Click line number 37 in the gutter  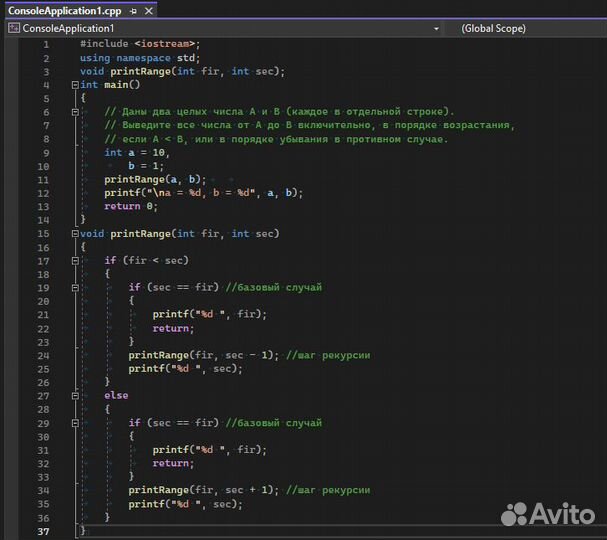43,532
